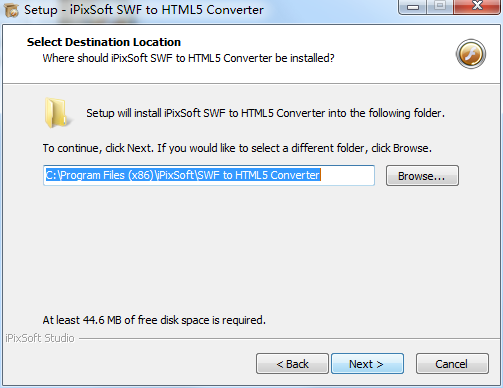Go to previous step with < Back
Image resolution: width=503 pixels, height=388 pixels.
point(292,364)
